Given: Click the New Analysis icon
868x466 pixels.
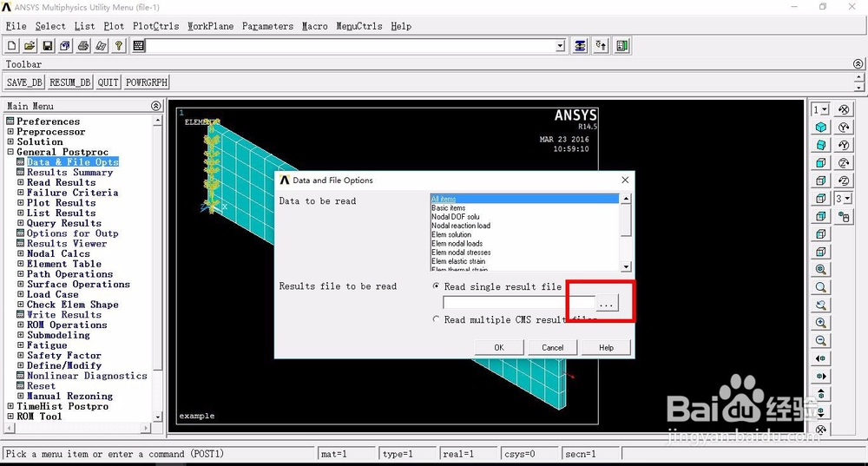Looking at the screenshot, I should [x=12, y=46].
